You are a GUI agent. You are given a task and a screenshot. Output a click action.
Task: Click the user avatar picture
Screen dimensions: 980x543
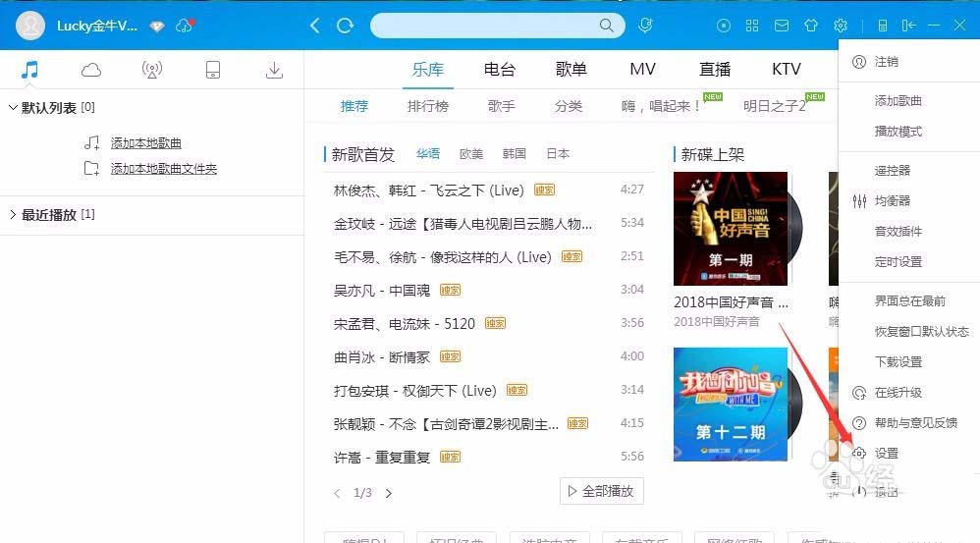(x=30, y=26)
